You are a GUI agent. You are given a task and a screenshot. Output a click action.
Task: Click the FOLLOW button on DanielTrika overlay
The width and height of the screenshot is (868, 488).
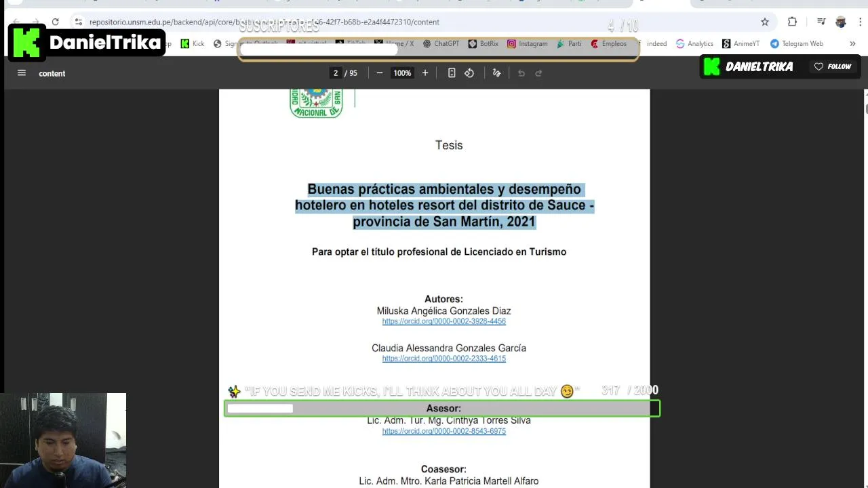833,66
